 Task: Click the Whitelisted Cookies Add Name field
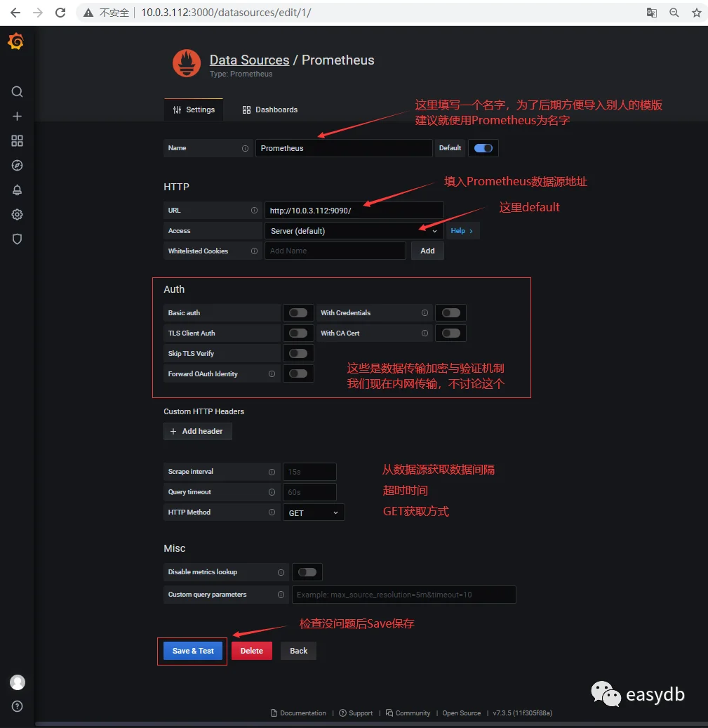(x=335, y=251)
